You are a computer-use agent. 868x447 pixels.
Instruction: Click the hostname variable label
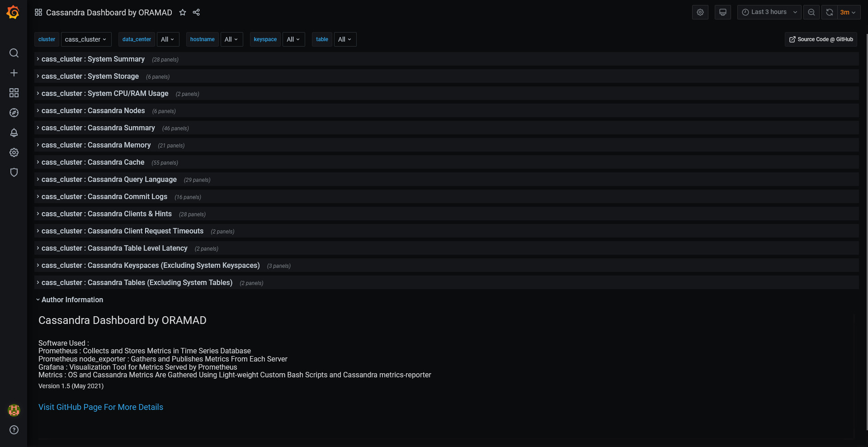pyautogui.click(x=203, y=39)
